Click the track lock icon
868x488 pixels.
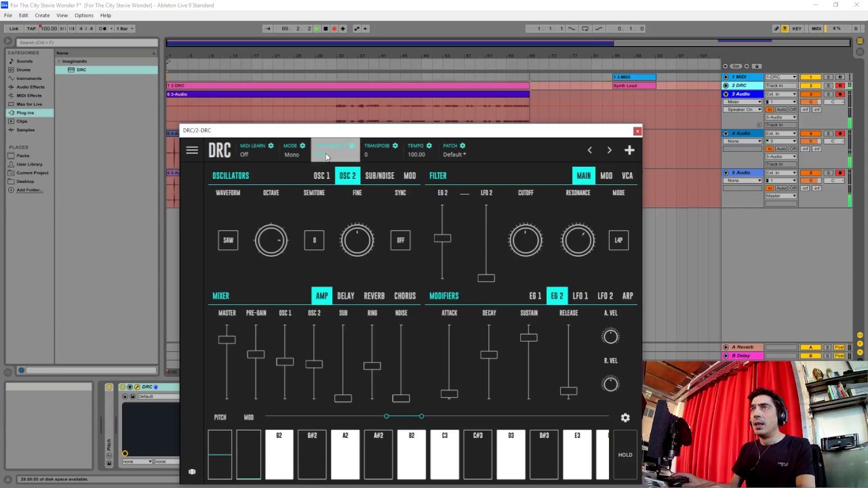pos(757,66)
